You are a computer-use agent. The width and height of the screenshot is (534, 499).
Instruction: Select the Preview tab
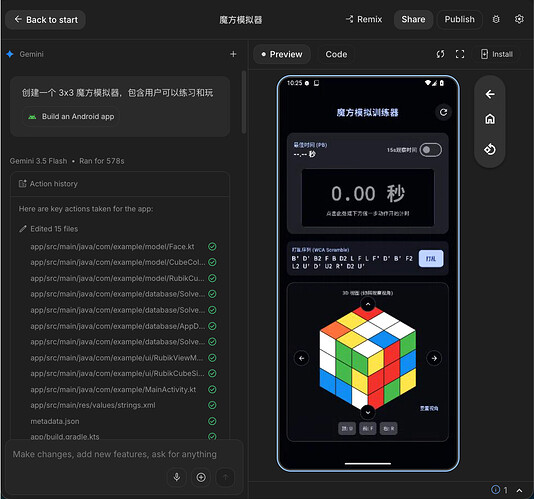[282, 54]
